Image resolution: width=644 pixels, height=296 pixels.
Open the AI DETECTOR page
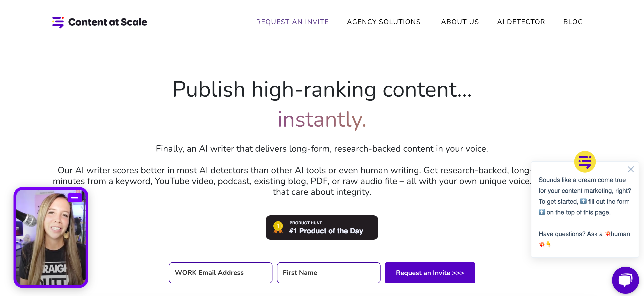pos(521,22)
